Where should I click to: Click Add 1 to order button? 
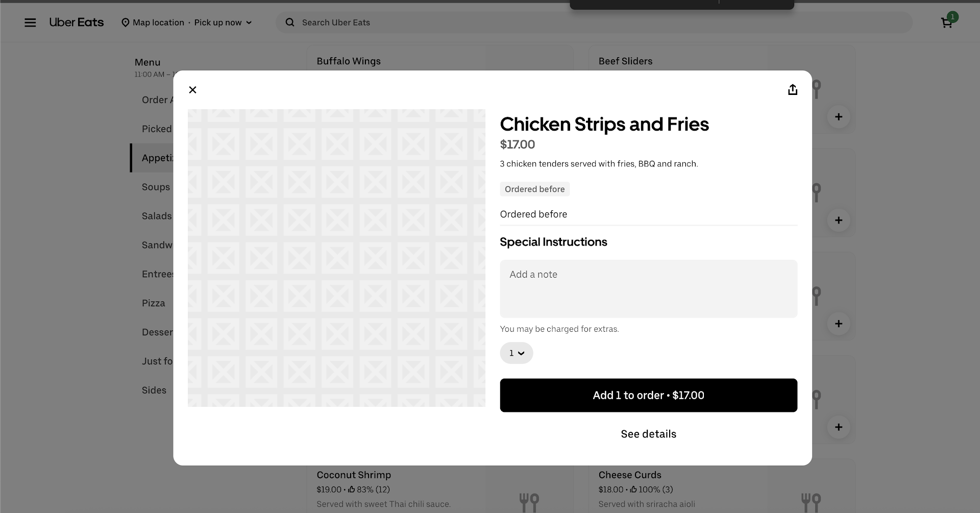click(x=648, y=395)
